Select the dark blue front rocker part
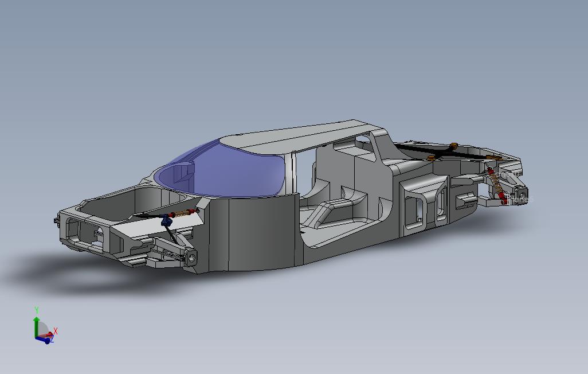The width and height of the screenshot is (588, 374). point(166,220)
